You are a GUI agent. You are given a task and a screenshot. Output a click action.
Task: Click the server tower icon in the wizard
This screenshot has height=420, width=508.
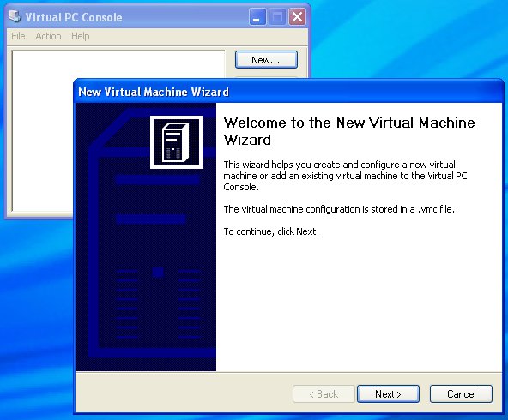176,142
